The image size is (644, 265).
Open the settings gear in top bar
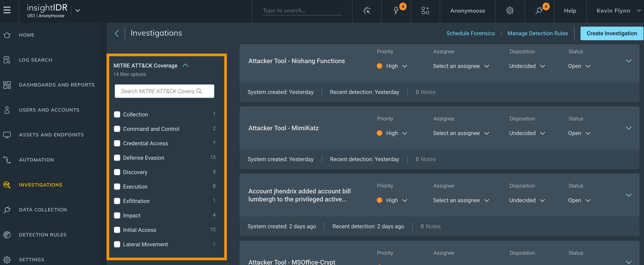510,11
